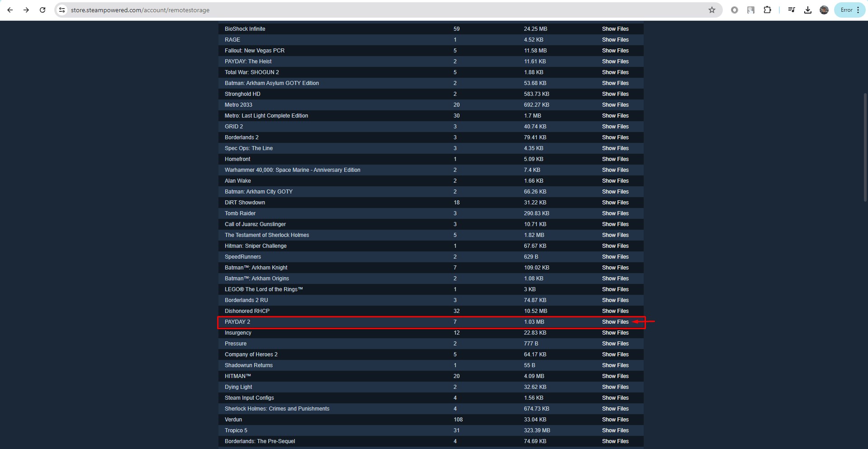Viewport: 868px width, 449px height.
Task: Select the 'Warhammer 40,000: Space Marine' game name
Action: point(293,170)
